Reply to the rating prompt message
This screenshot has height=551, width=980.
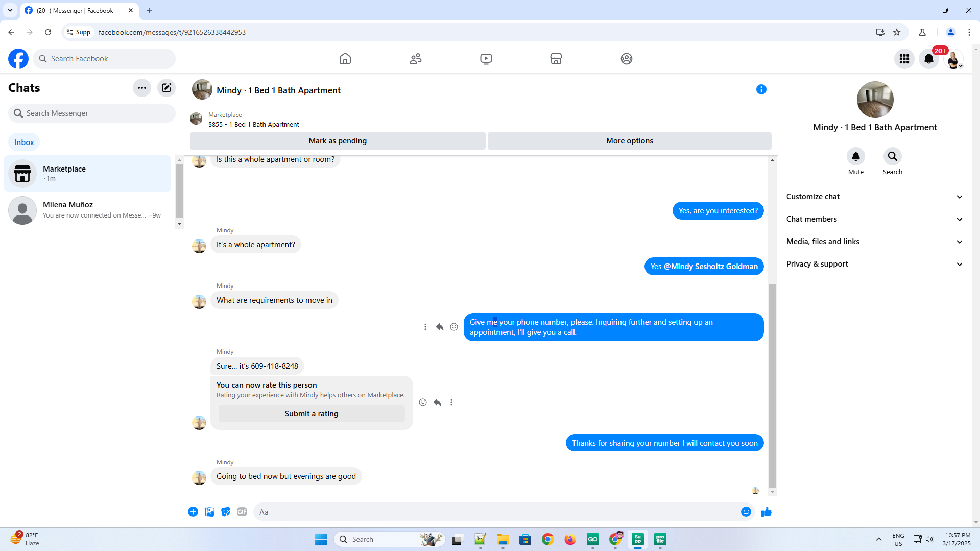[437, 402]
